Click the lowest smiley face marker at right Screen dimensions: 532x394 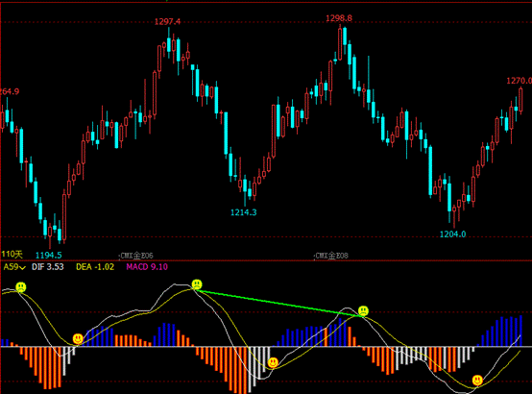(477, 381)
